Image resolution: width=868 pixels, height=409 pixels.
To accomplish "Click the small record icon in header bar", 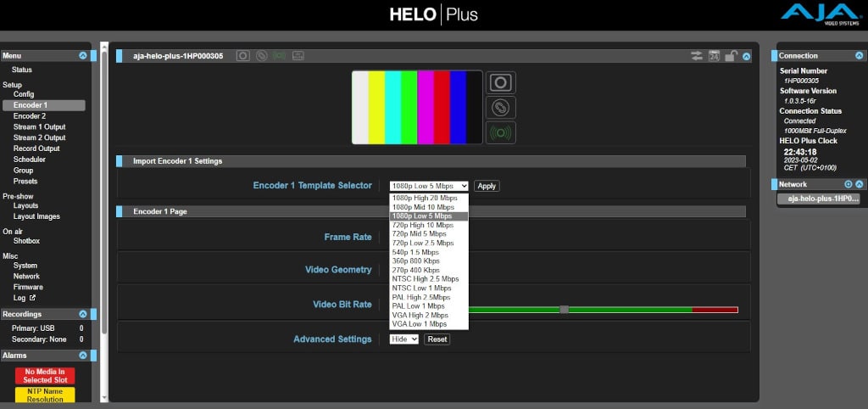I will [x=243, y=56].
